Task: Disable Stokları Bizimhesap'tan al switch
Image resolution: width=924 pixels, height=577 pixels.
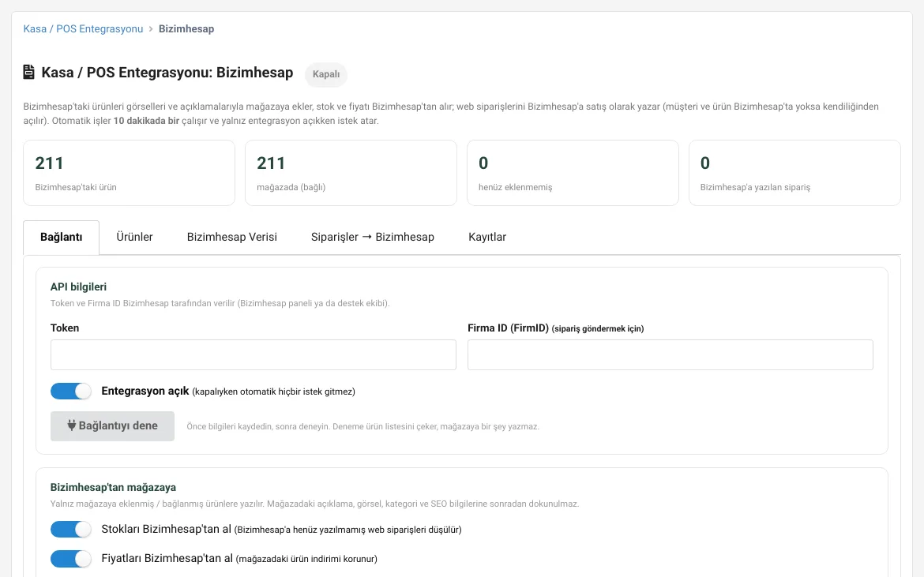Action: [71, 530]
